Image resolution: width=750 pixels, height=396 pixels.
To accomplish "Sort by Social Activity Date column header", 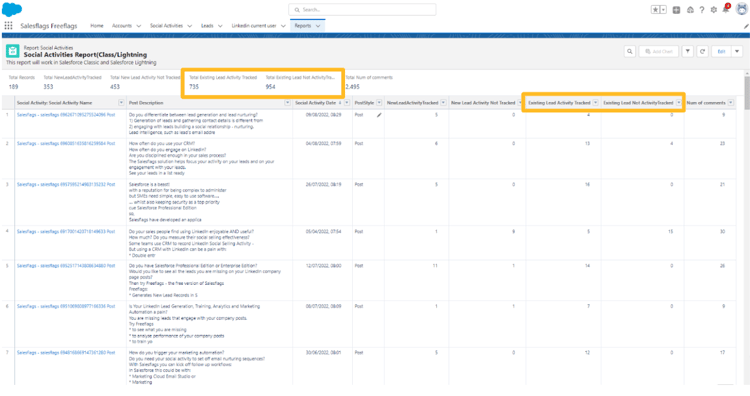I will pyautogui.click(x=316, y=103).
